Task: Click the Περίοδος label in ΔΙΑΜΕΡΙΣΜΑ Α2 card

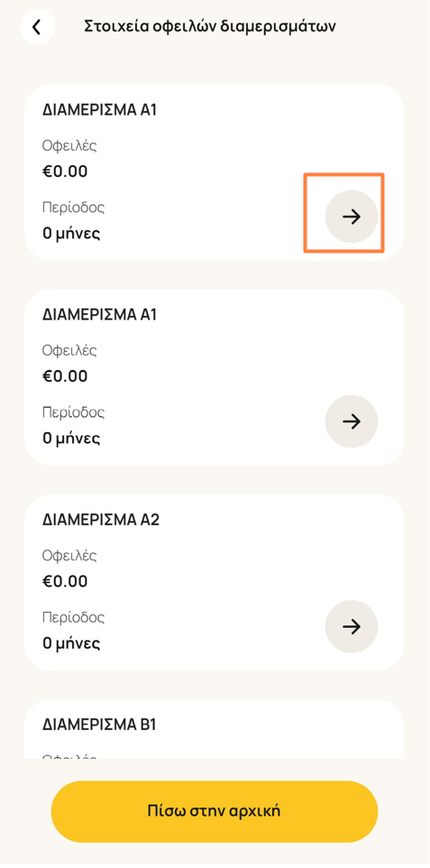Action: [74, 617]
